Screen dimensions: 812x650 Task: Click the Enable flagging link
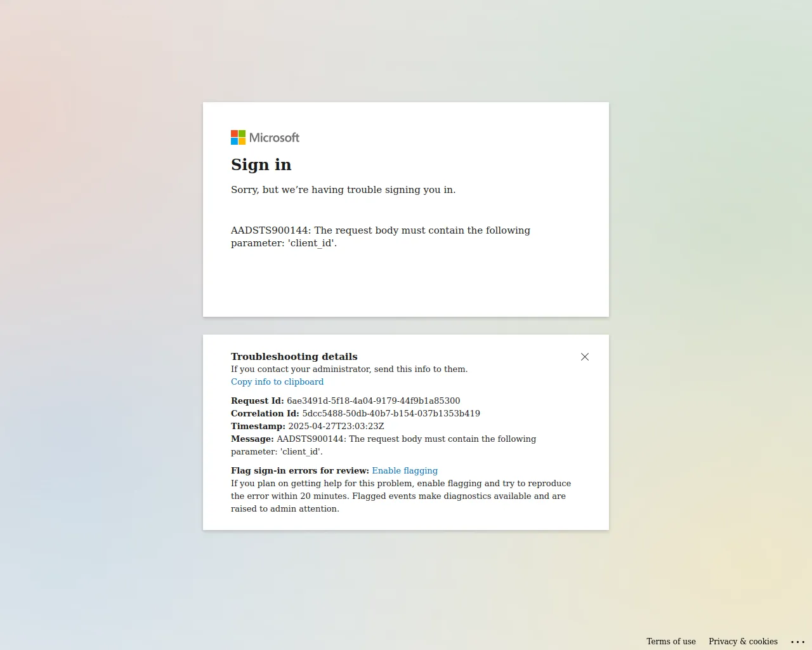pyautogui.click(x=405, y=470)
